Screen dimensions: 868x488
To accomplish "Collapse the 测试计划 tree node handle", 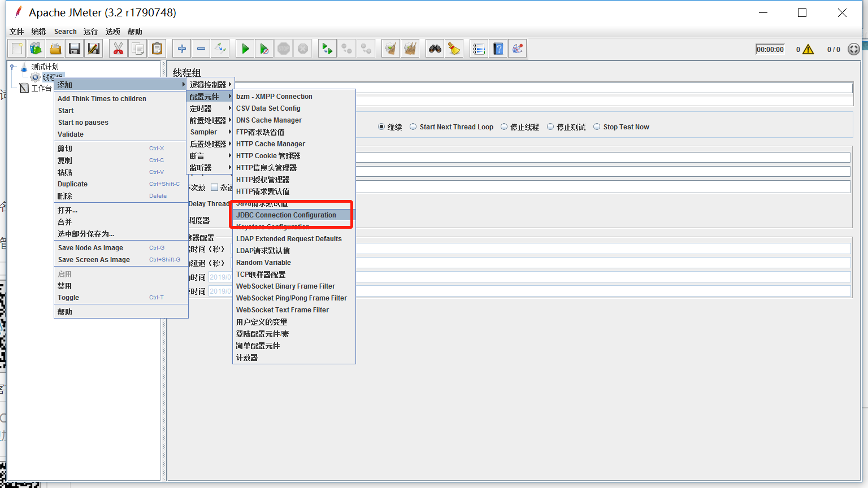I will click(12, 67).
